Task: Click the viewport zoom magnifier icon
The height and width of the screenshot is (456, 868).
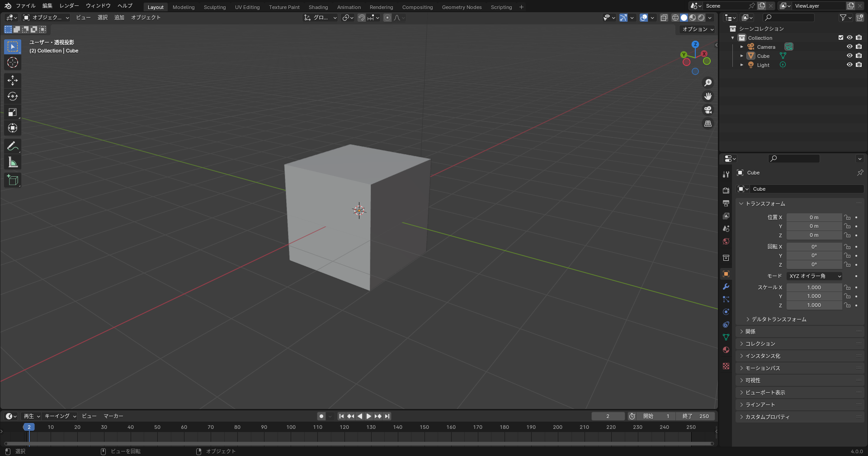Action: tap(708, 83)
